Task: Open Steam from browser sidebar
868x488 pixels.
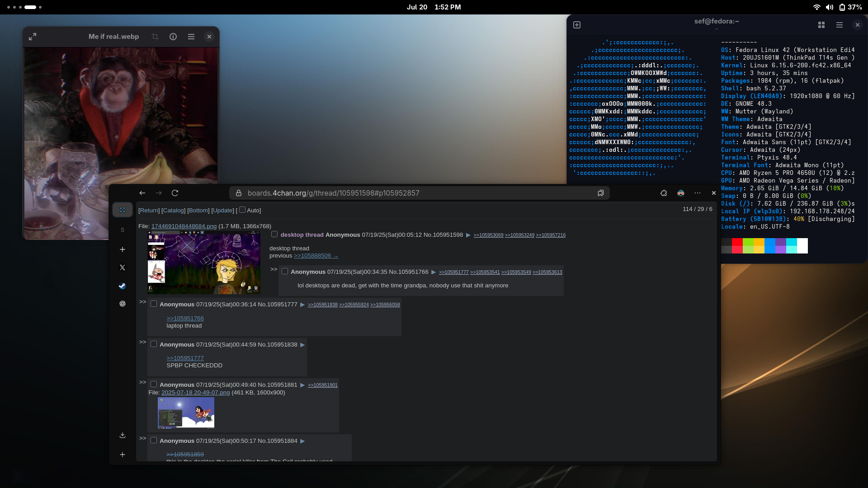Action: click(123, 286)
